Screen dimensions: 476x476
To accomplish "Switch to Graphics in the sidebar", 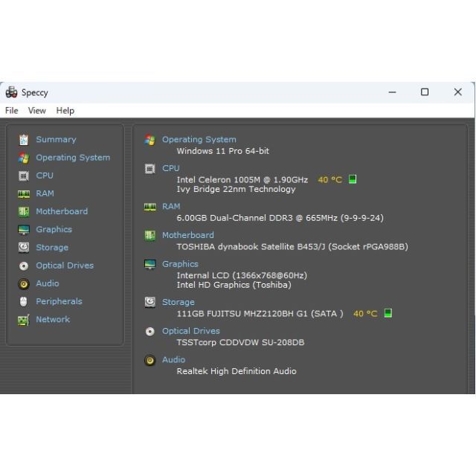I will tap(54, 230).
